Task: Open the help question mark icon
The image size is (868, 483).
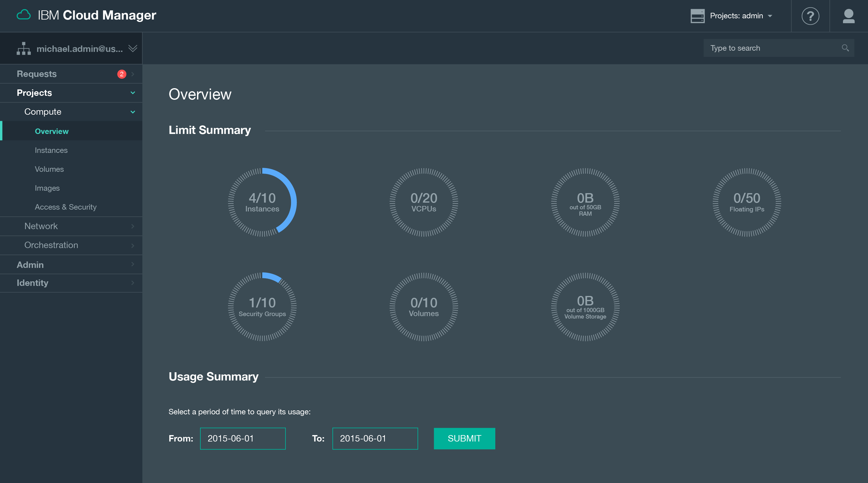Action: pos(810,16)
